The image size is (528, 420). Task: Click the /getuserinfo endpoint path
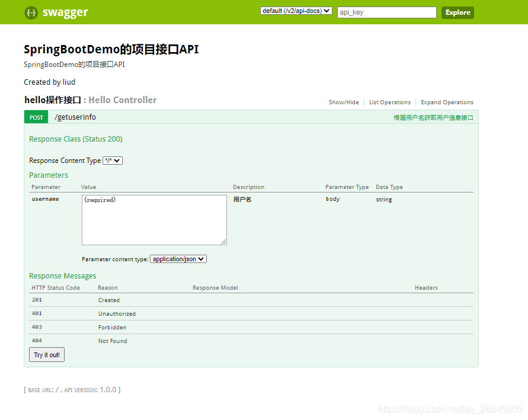(x=75, y=117)
